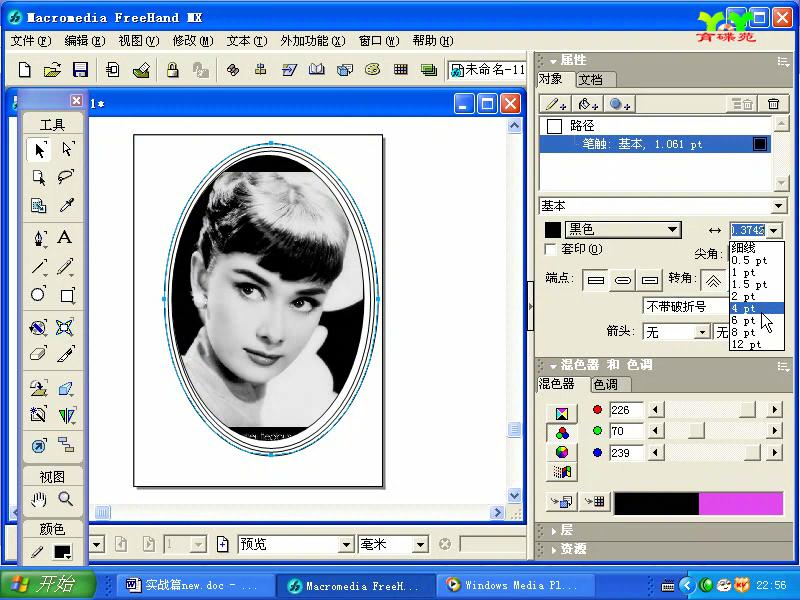This screenshot has width=800, height=600.
Task: Set the square cap 端点 option
Action: 649,280
